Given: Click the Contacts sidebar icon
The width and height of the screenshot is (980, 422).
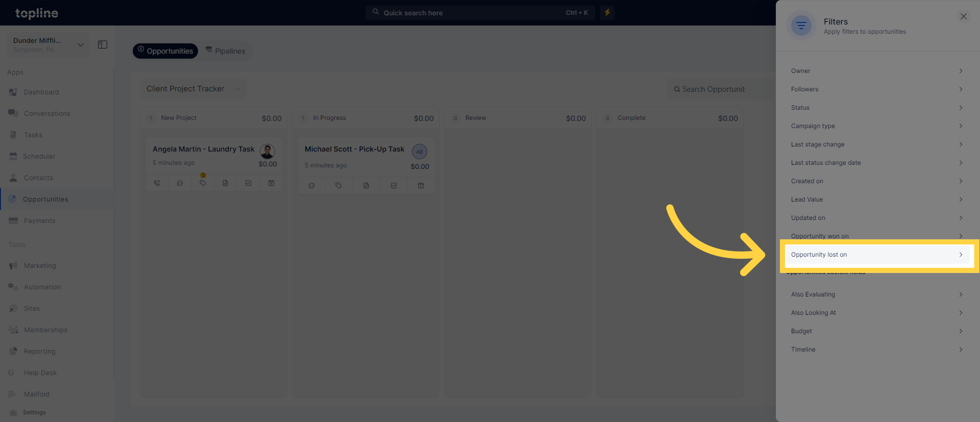Looking at the screenshot, I should [13, 178].
